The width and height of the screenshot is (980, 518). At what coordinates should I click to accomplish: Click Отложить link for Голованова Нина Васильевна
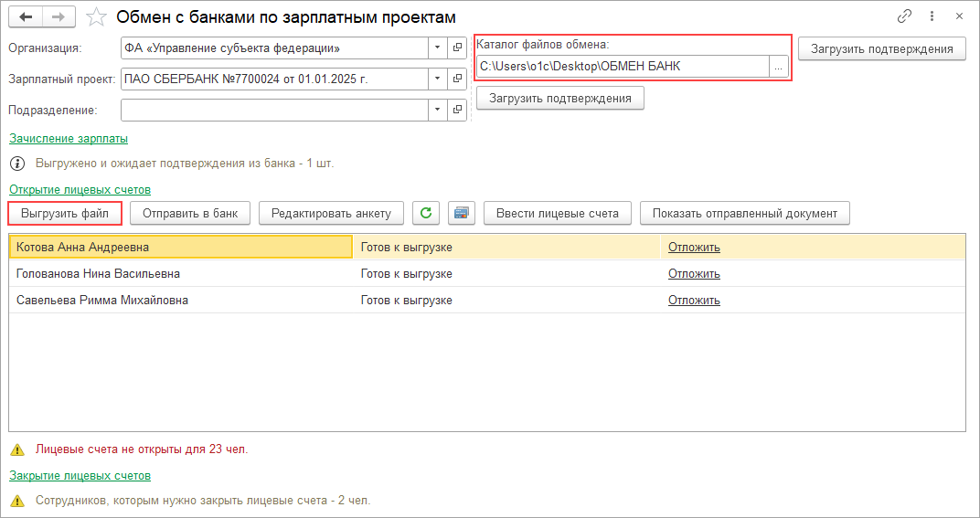[694, 273]
